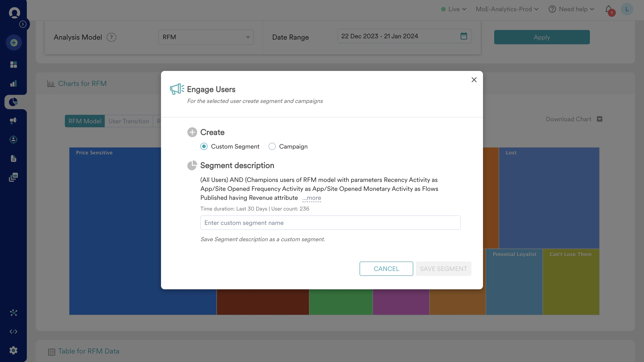
Task: Click the notification bell icon
Action: 608,9
